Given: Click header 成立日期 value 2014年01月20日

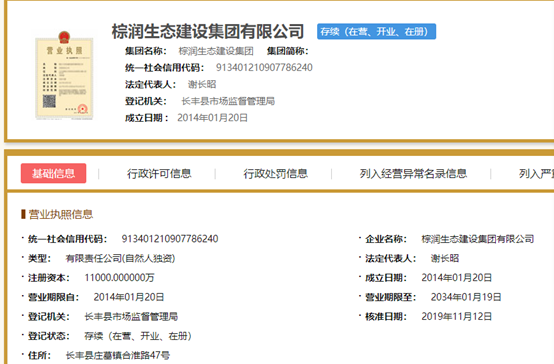Looking at the screenshot, I should (212, 118).
